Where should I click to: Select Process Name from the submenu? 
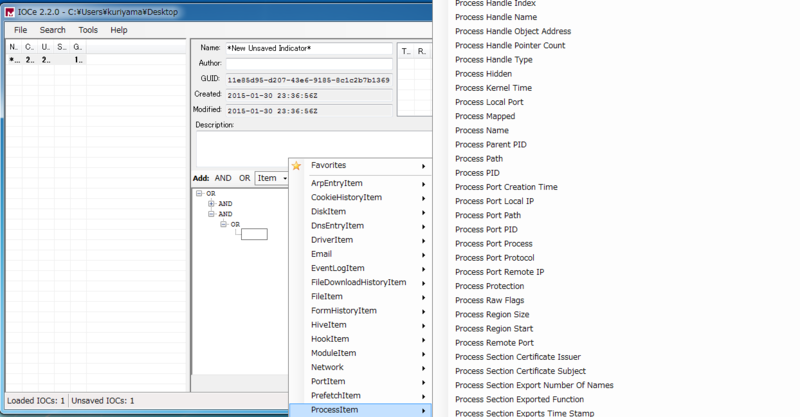482,131
